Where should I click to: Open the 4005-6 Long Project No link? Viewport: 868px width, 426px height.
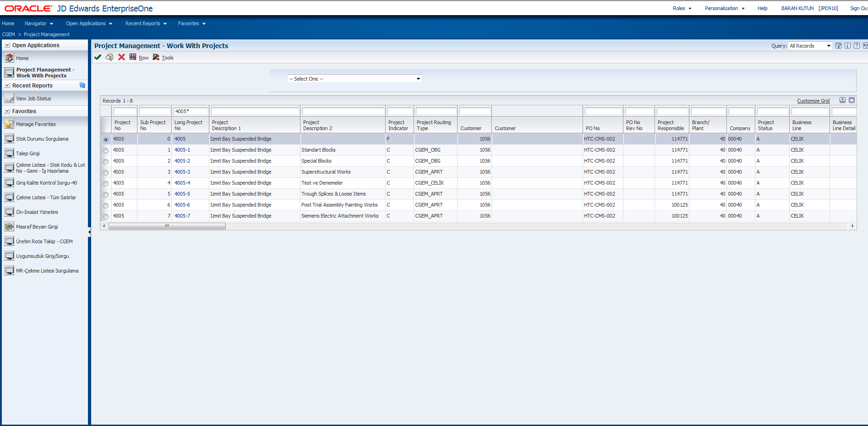[x=182, y=205]
